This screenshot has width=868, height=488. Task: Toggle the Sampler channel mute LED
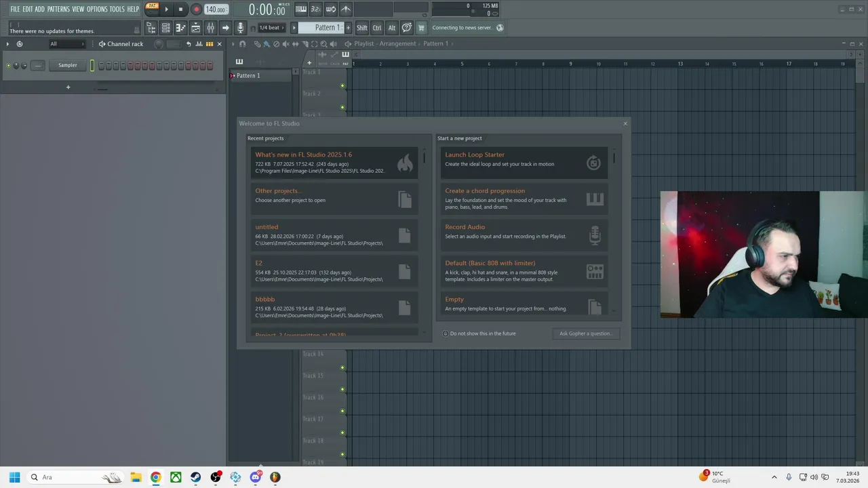tap(8, 66)
